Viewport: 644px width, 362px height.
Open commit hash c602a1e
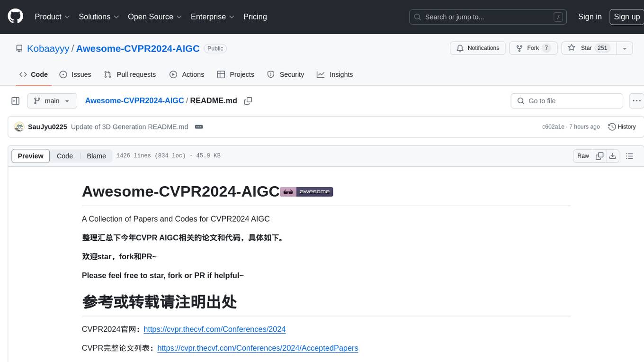pyautogui.click(x=553, y=127)
